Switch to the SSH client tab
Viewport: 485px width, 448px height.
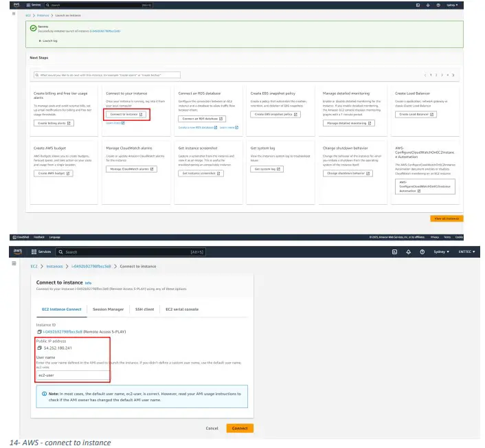[145, 309]
